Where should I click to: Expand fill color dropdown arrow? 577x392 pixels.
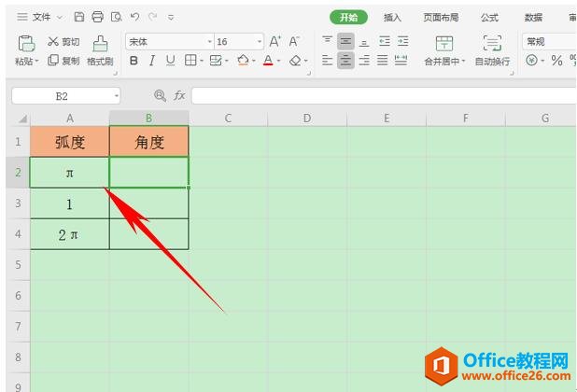coord(254,61)
